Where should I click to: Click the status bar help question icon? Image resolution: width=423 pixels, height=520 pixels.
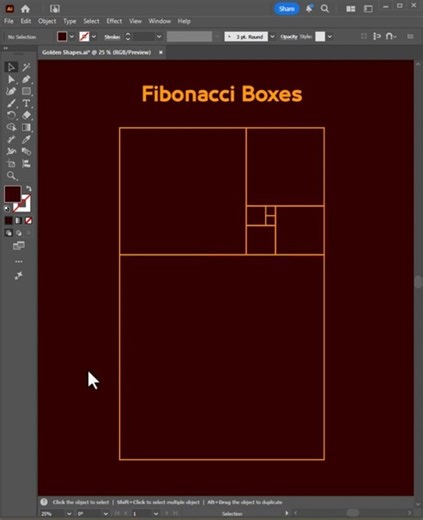[44, 502]
